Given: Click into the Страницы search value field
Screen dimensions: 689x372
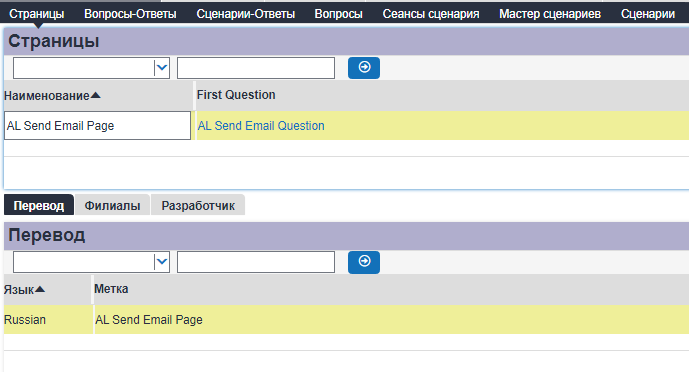Looking at the screenshot, I should click(256, 68).
